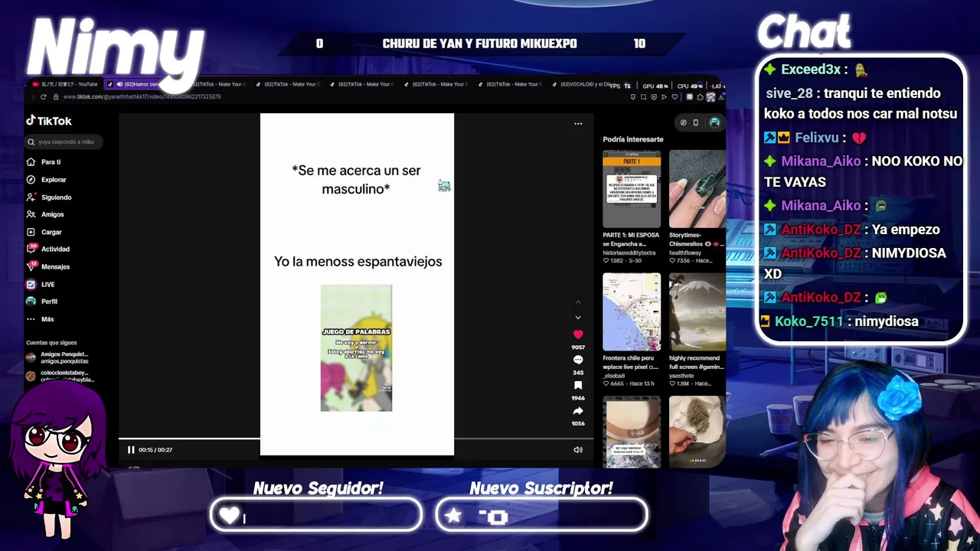Image resolution: width=980 pixels, height=551 pixels.
Task: Open the Explorar page
Action: click(47, 180)
